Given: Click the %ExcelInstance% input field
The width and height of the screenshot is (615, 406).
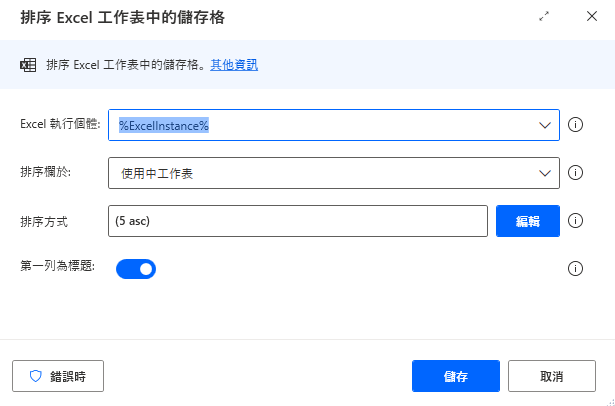Looking at the screenshot, I should [320, 125].
